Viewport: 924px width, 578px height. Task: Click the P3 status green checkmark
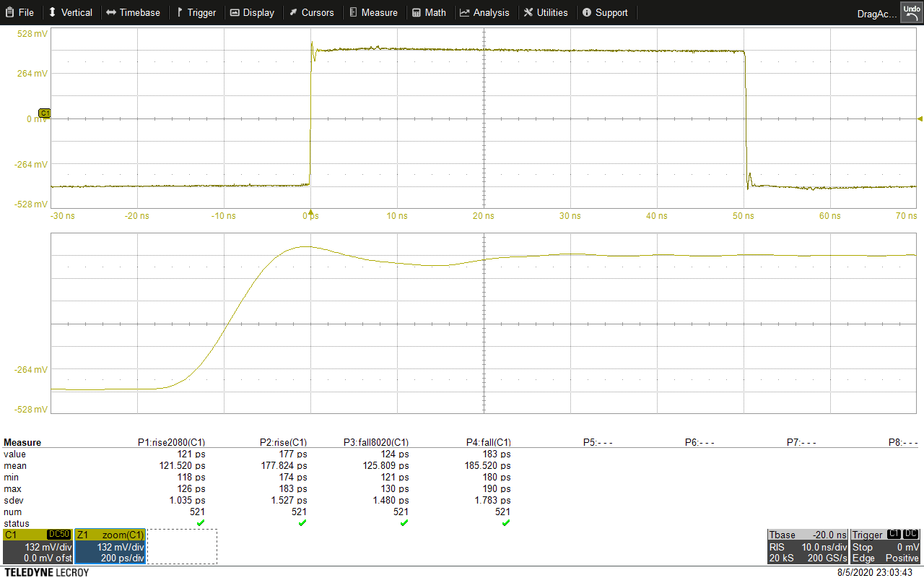[404, 522]
